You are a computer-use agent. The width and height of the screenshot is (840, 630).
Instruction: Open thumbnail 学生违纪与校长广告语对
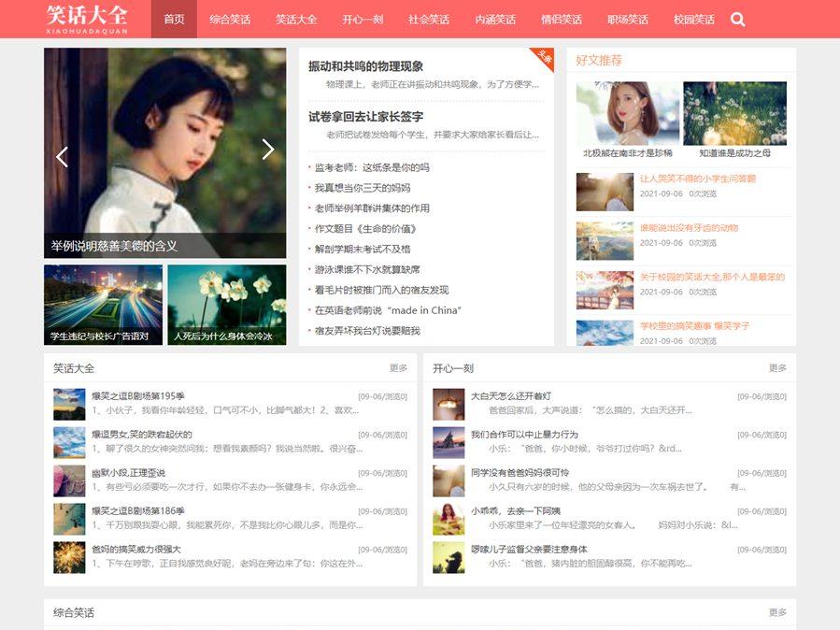(103, 305)
